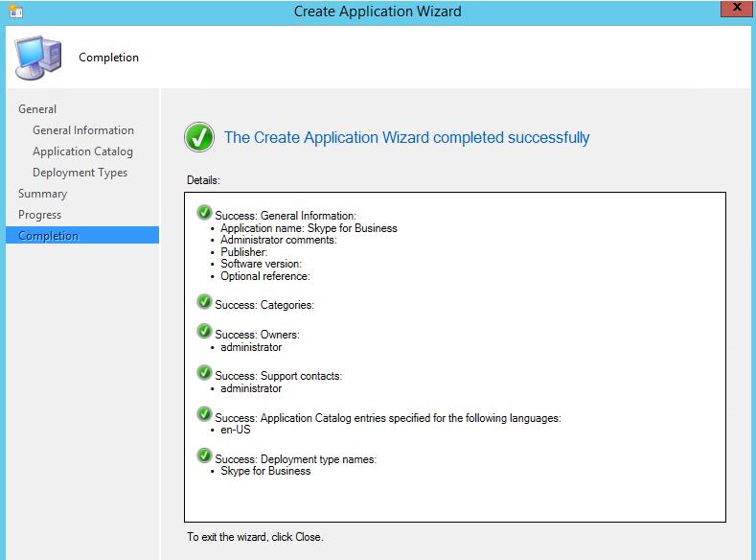
Task: Click green check beside General Information success
Action: 204,213
